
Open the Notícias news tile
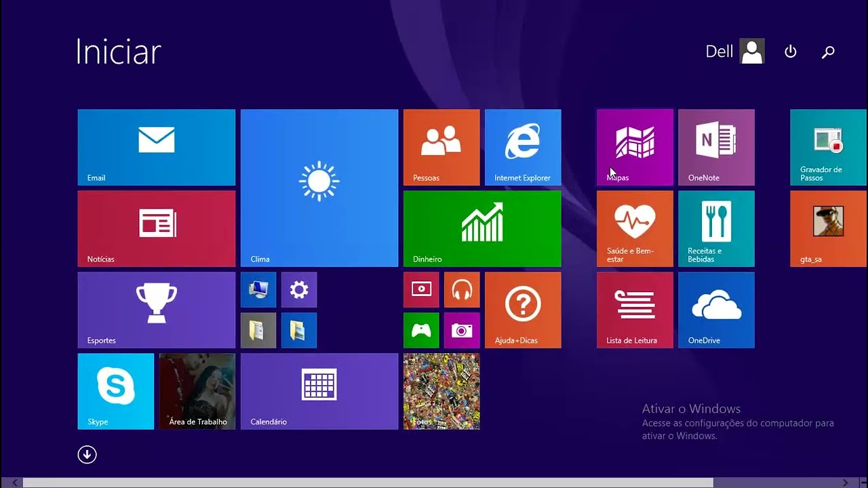(157, 228)
